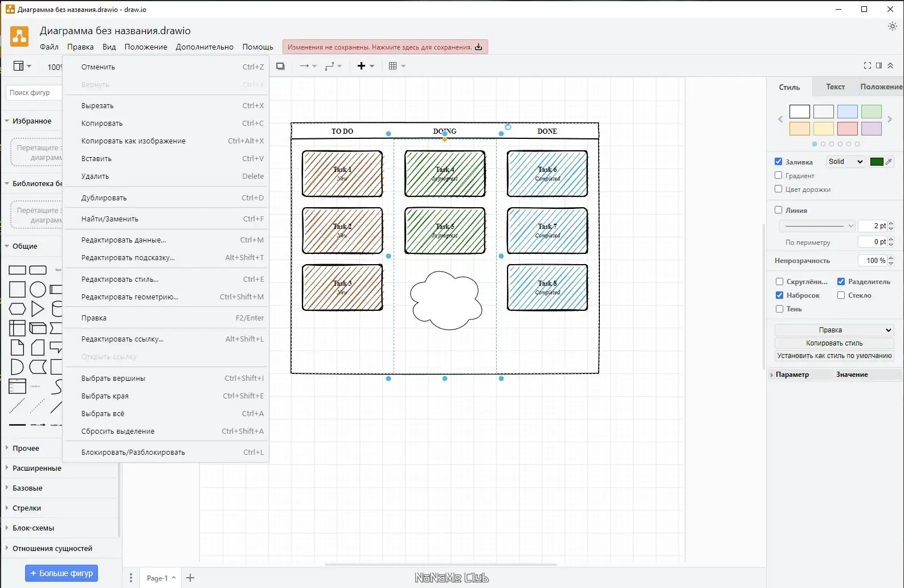Pick the data storage shape

coord(38,367)
